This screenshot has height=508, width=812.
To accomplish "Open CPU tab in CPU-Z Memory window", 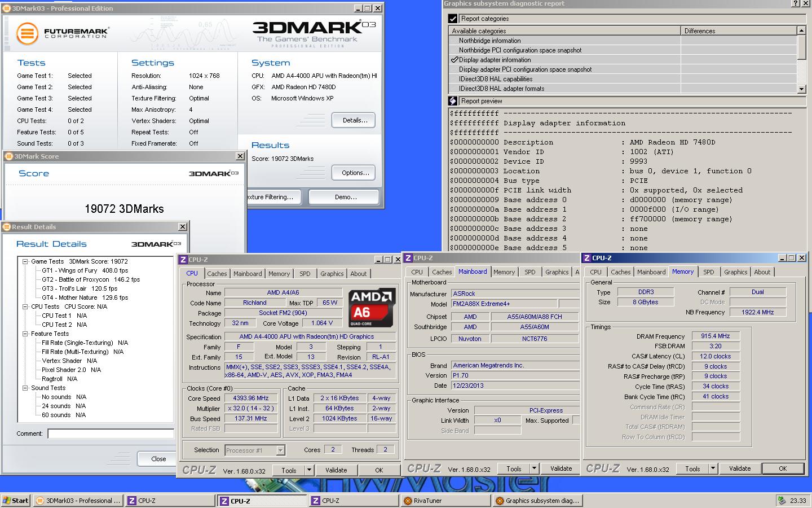I will pos(595,272).
